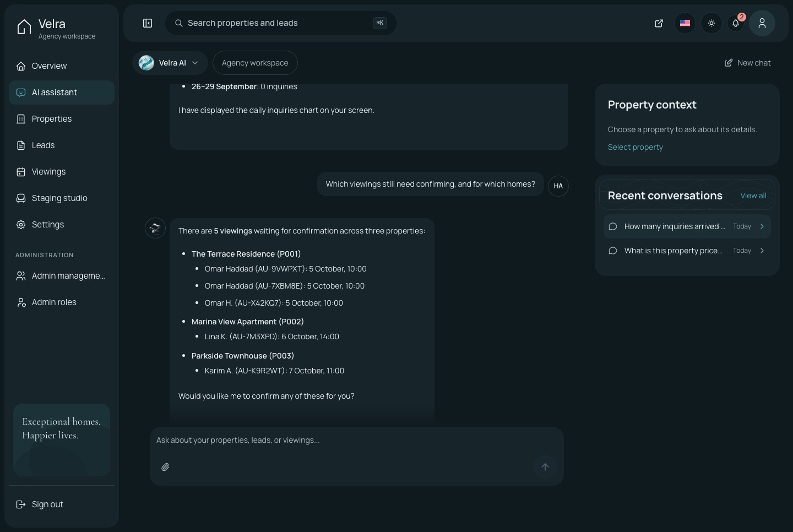
Task: Open notifications bell icon
Action: (x=736, y=23)
